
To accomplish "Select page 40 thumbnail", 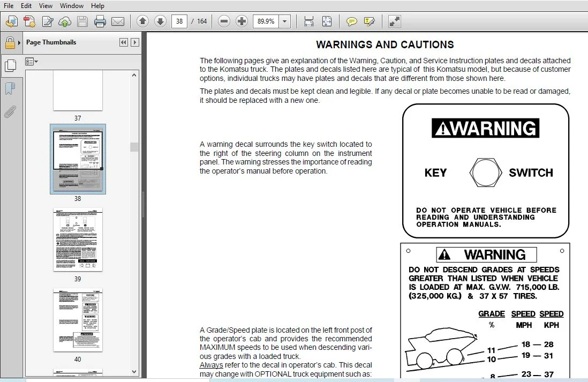I will 78,320.
